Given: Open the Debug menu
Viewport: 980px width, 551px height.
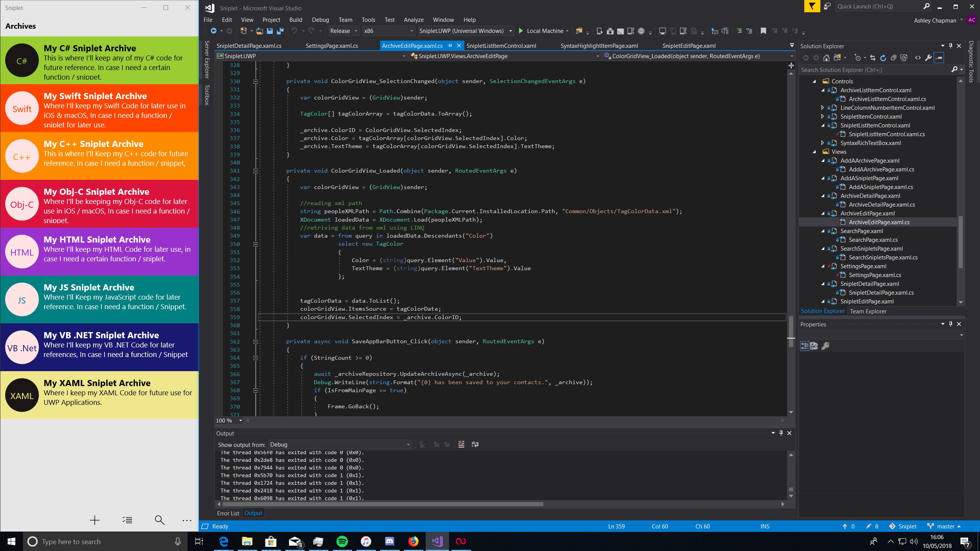Looking at the screenshot, I should coord(320,20).
